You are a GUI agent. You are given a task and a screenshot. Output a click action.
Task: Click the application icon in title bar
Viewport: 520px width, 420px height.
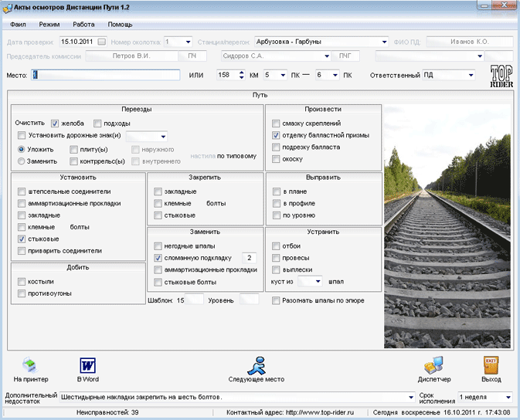point(8,7)
